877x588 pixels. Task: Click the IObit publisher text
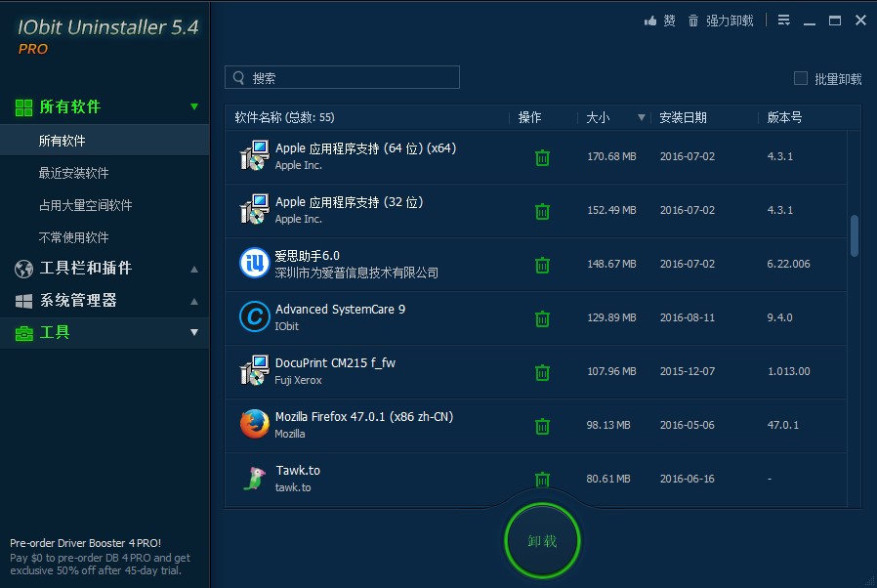coord(286,326)
